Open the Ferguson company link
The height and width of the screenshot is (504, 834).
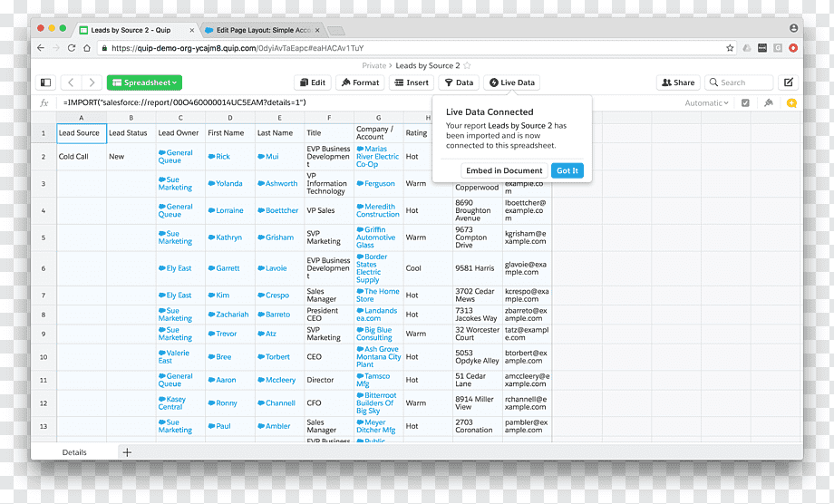click(375, 183)
